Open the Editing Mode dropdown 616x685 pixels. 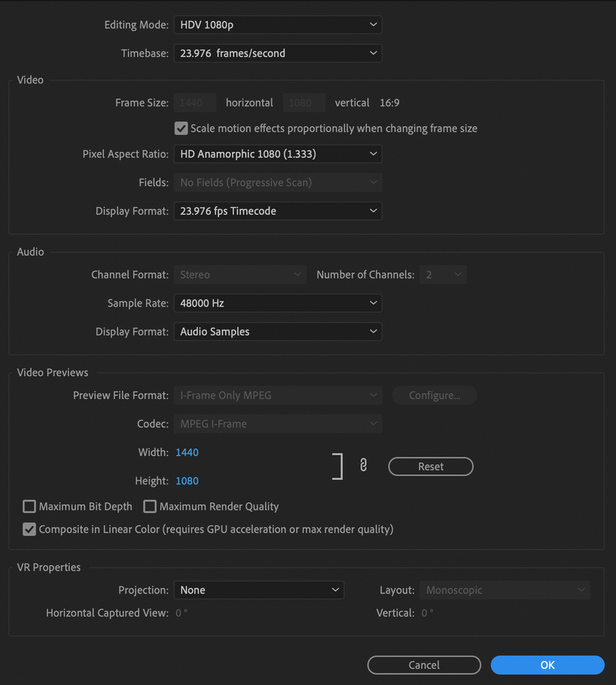tap(278, 25)
